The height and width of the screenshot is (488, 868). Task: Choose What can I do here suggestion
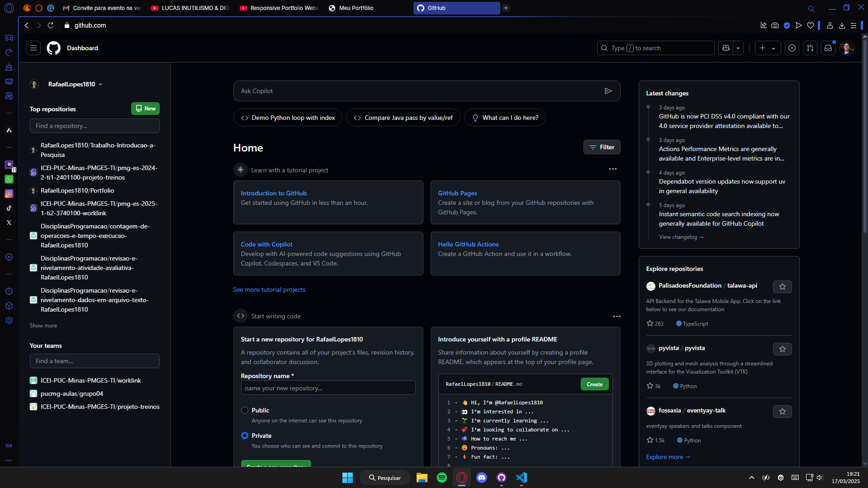coord(505,118)
